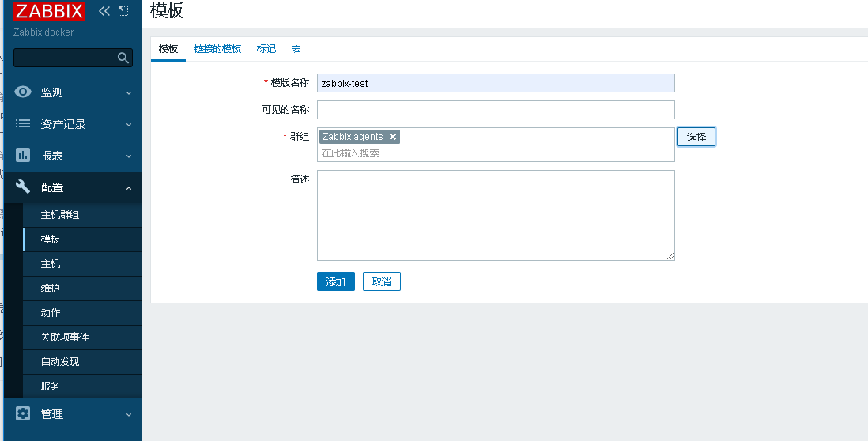Remove the Zabbix agents group tag
The image size is (868, 441).
(x=392, y=137)
